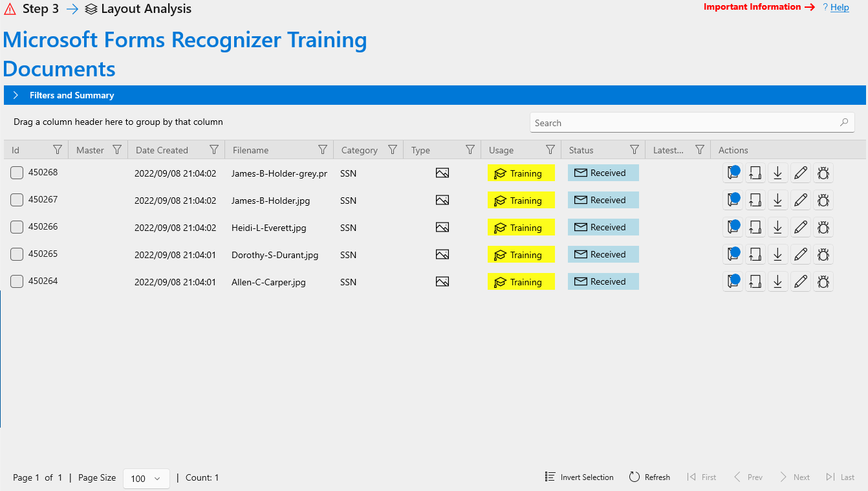Open the Latest column filter
This screenshot has width=868, height=491.
click(700, 149)
